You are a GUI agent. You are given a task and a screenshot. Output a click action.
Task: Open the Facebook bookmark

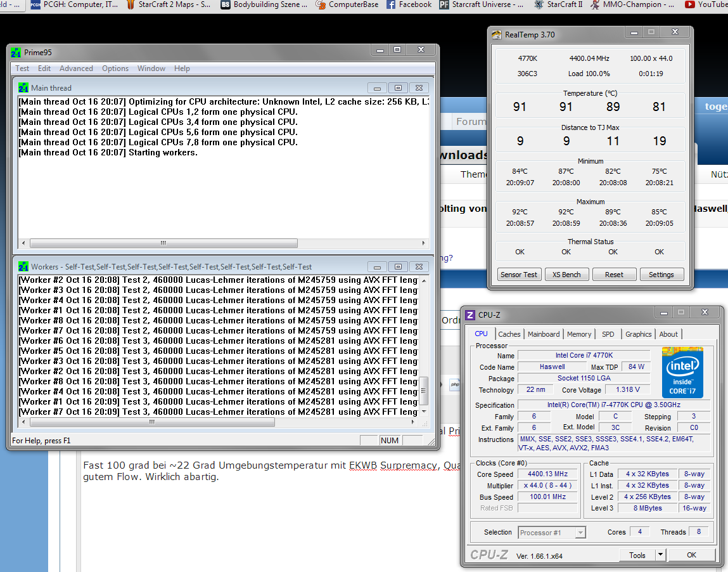point(409,4)
